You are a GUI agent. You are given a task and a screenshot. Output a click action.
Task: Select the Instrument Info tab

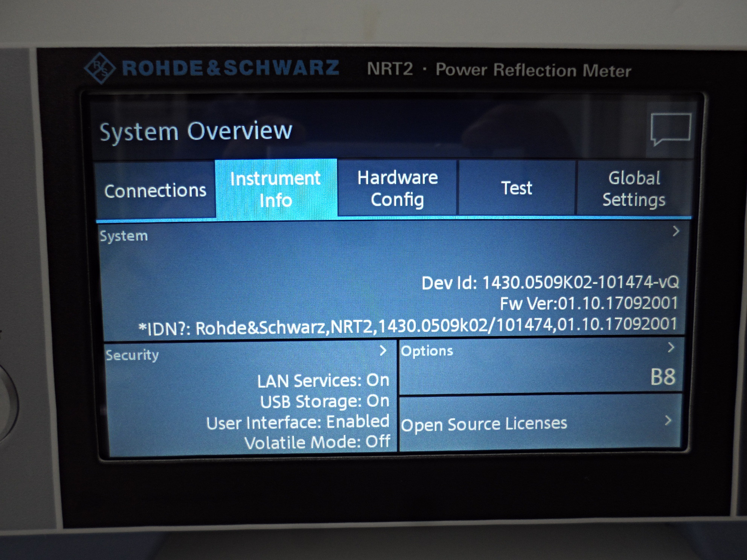[x=276, y=189]
